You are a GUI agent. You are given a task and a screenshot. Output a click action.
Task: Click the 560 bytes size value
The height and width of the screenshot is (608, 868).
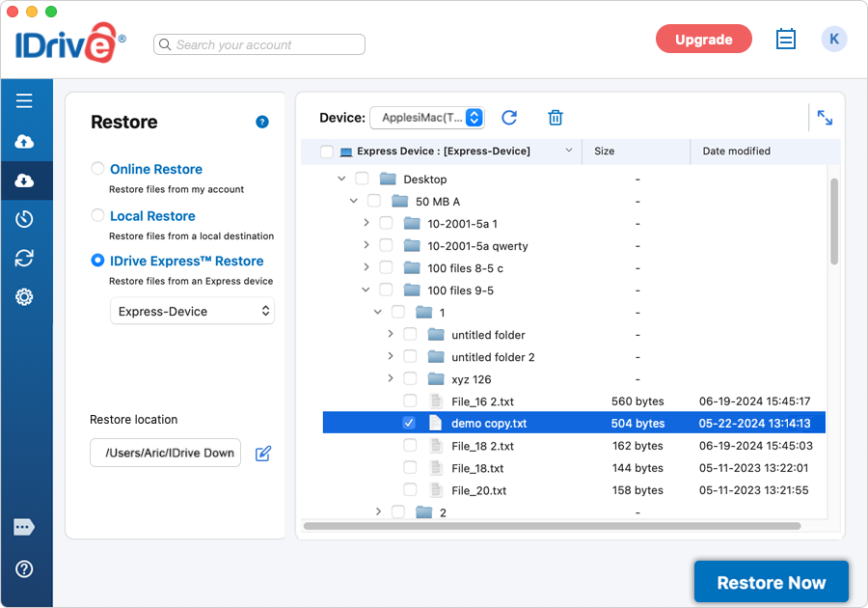pos(637,401)
